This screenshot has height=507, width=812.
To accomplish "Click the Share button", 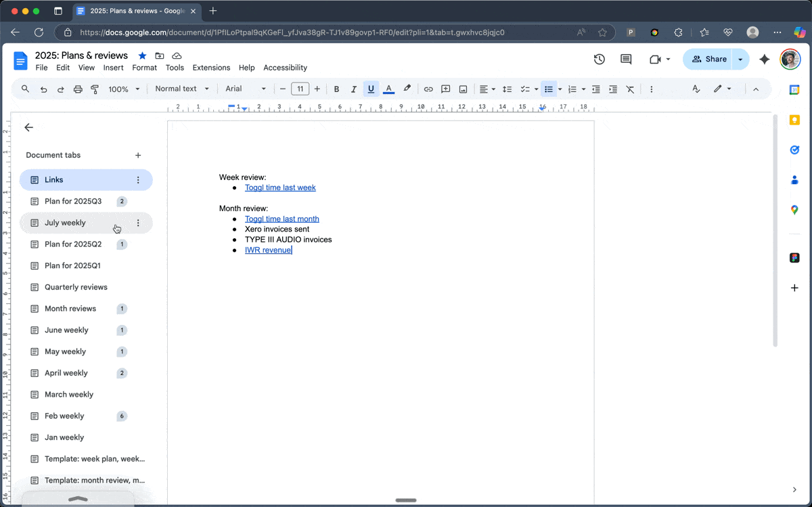I will click(x=708, y=60).
